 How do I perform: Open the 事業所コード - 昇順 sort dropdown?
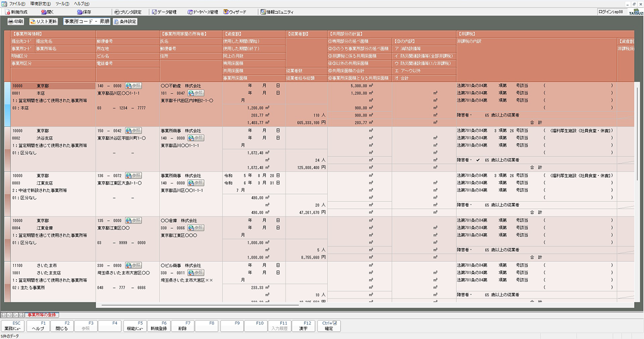[x=87, y=22]
